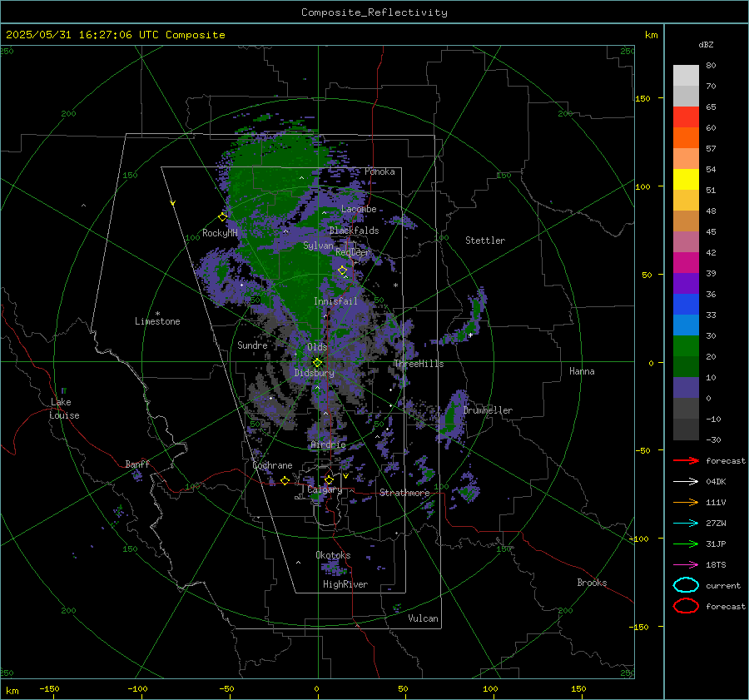
Task: Click the Airdrie city label
Action: pyautogui.click(x=328, y=444)
